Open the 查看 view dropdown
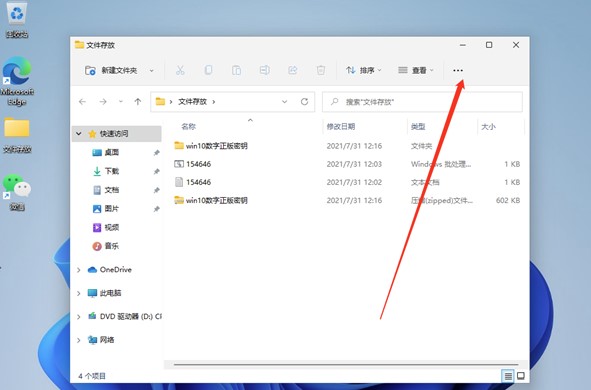Image resolution: width=591 pixels, height=390 pixels. [x=416, y=70]
